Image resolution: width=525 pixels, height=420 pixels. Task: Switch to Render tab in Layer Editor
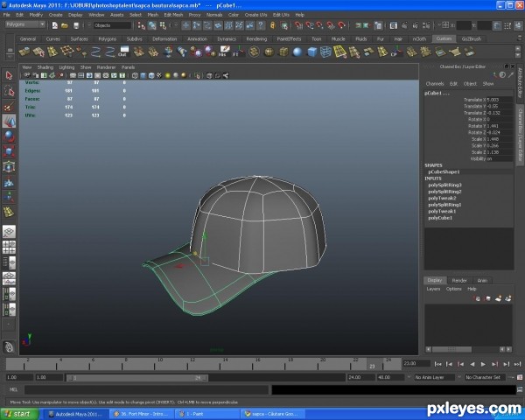point(459,280)
